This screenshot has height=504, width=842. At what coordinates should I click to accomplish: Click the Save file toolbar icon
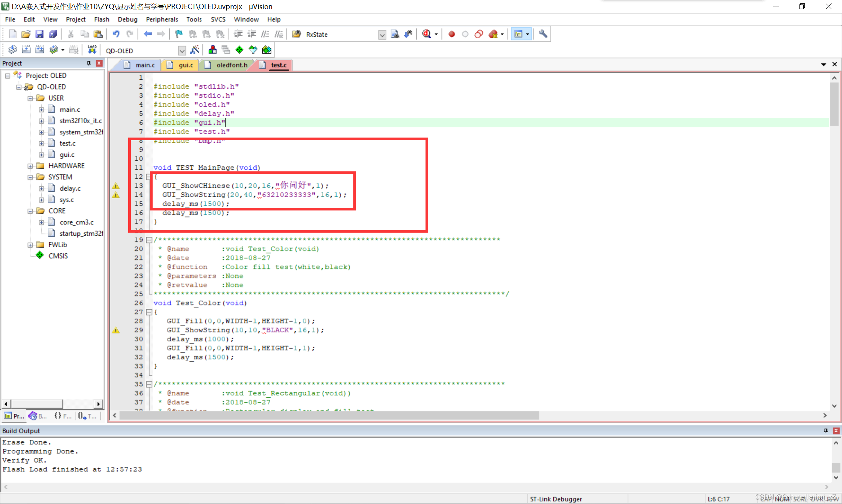(x=39, y=34)
